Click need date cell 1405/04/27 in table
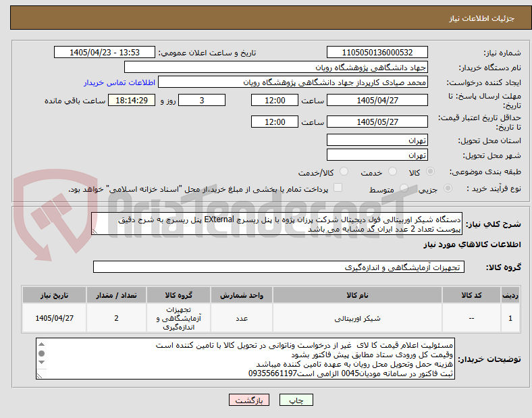Viewport: 532px width, 418px height. click(x=54, y=318)
